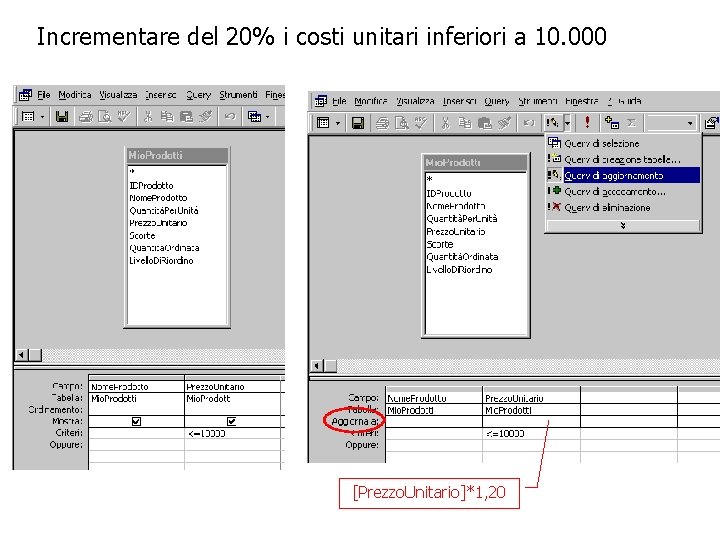The width and height of the screenshot is (720, 540).
Task: Click the red exclamation Run query icon
Action: coord(587,123)
